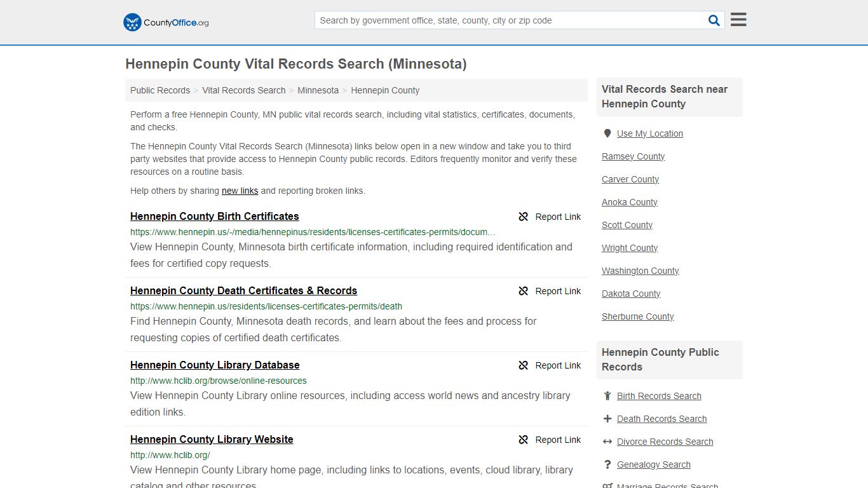Open Hennepin County Library Website
This screenshot has width=868, height=488.
212,439
